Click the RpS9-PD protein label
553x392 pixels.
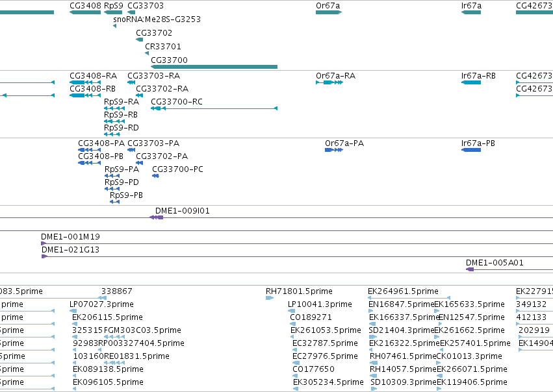[x=122, y=182]
